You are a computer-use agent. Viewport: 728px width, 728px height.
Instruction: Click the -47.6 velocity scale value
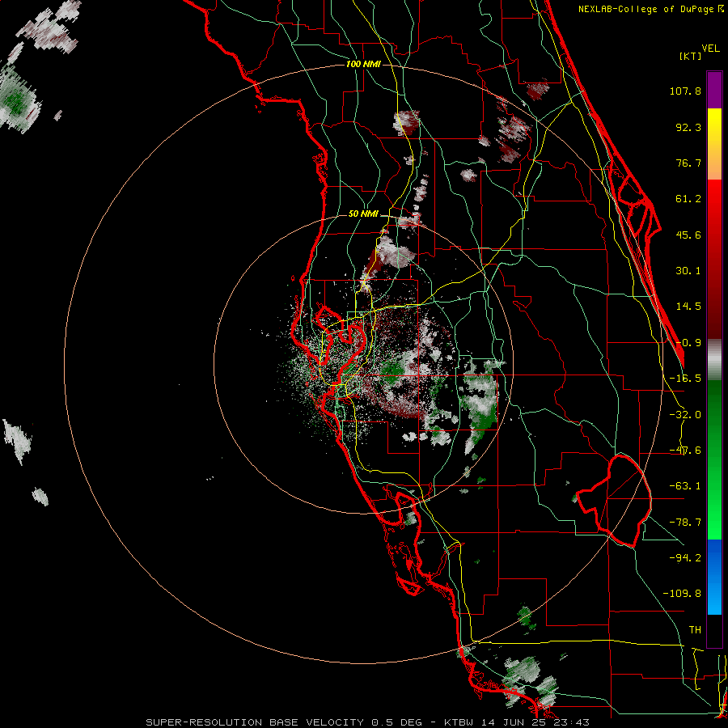(685, 451)
